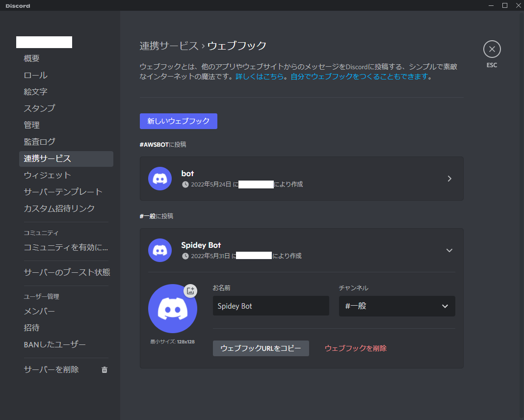Open the 自分でウェブフックをつくることもできます link
This screenshot has height=420, width=524.
(x=359, y=77)
